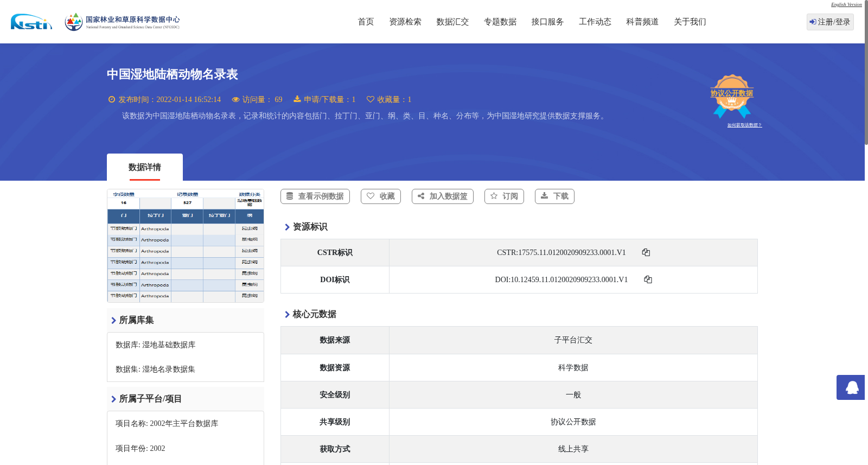Viewport: 868px width, 465px height.
Task: Toggle the 所属库集 section chevron
Action: (x=113, y=320)
